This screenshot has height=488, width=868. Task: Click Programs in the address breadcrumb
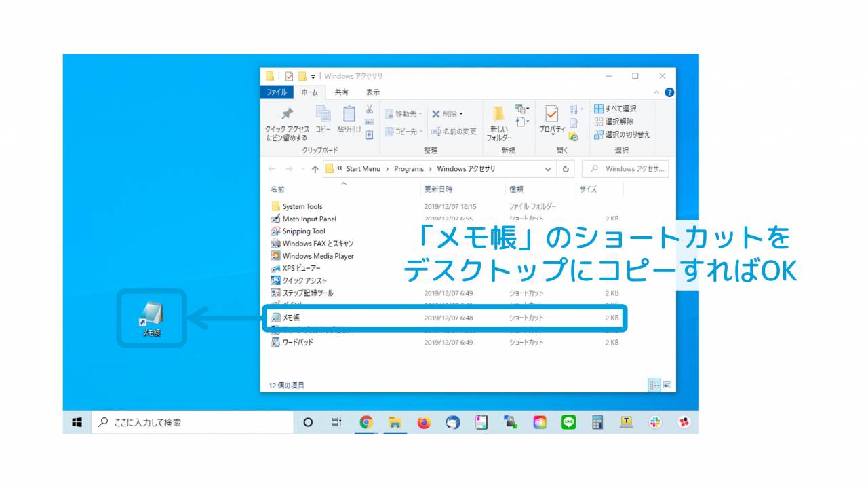[408, 169]
